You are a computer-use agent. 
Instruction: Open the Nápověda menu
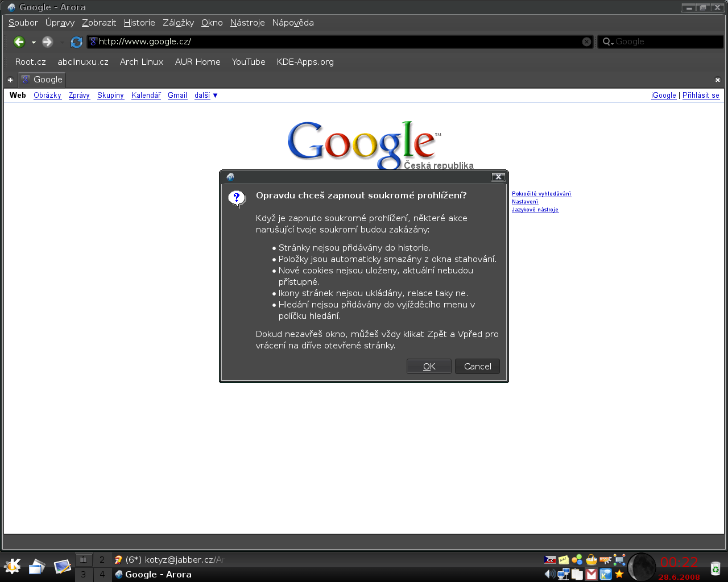point(293,23)
